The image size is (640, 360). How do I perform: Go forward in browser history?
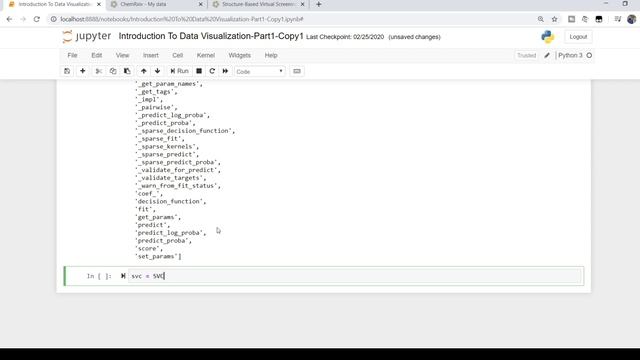(23, 19)
